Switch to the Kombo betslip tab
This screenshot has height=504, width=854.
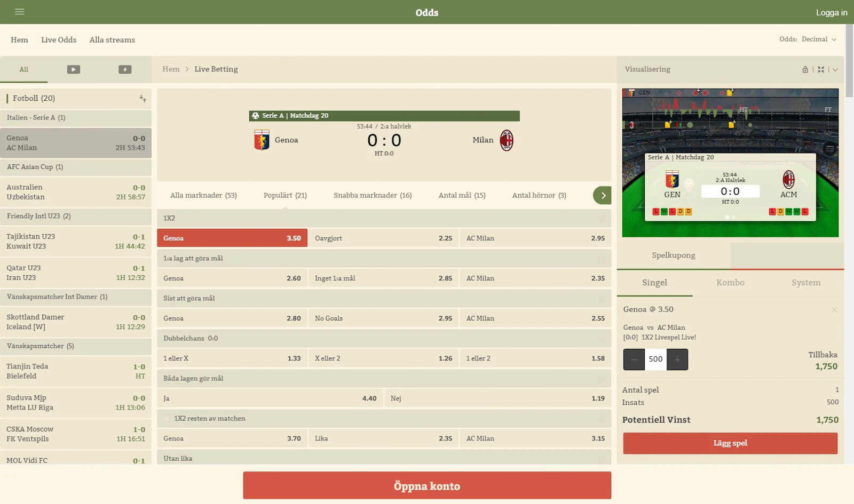point(730,283)
